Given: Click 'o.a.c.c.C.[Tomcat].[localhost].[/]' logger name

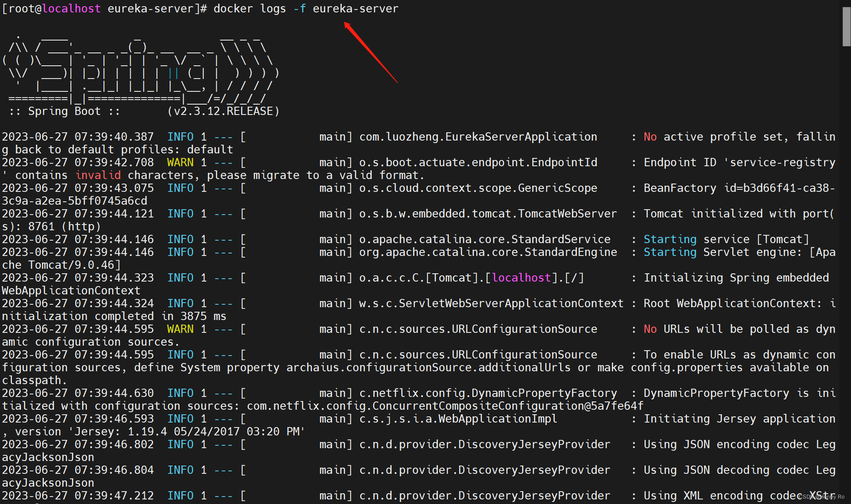Looking at the screenshot, I should point(471,278).
